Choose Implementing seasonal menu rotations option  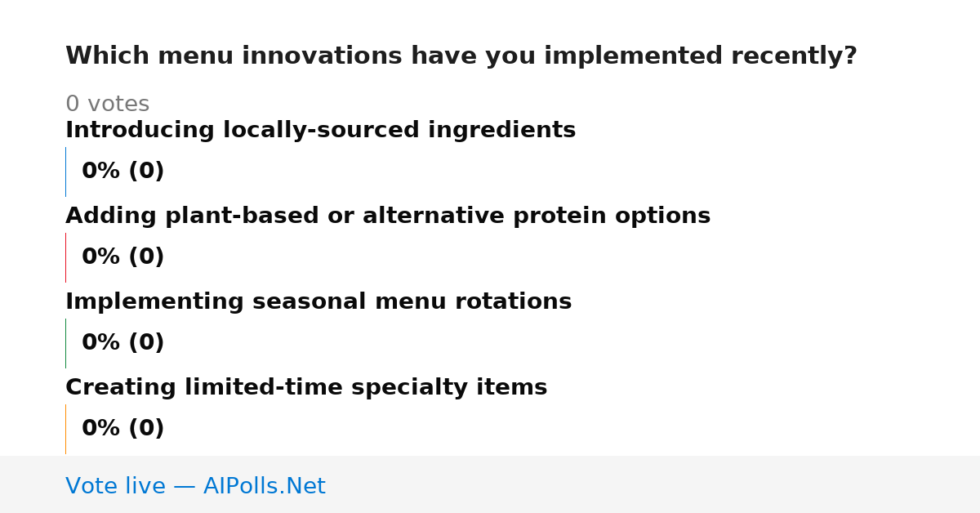318,302
